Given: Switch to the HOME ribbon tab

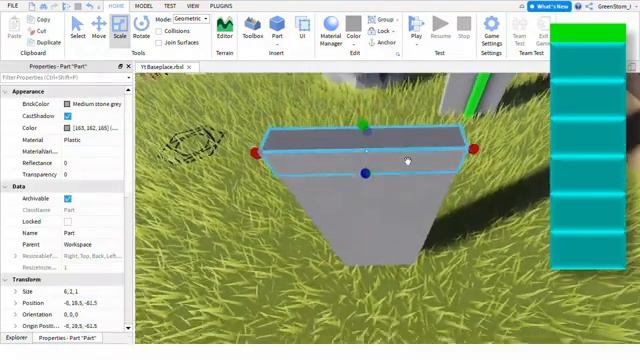Looking at the screenshot, I should [116, 6].
